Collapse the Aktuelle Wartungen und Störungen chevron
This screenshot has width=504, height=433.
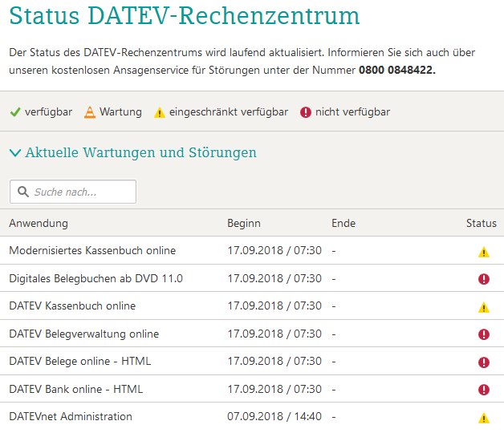(x=15, y=152)
